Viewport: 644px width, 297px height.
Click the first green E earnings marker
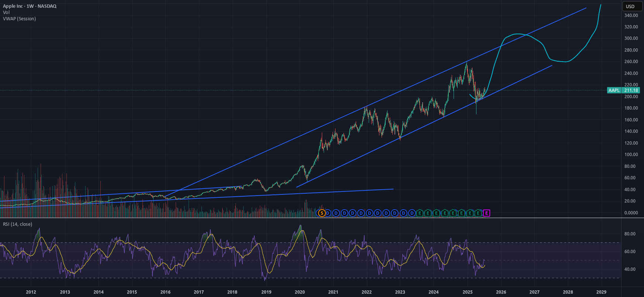(420, 213)
